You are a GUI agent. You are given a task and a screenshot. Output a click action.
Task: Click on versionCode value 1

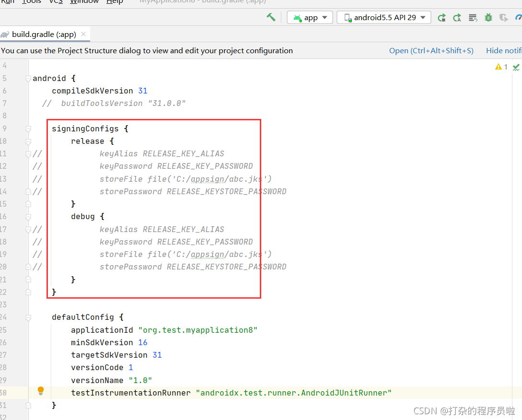tap(131, 368)
